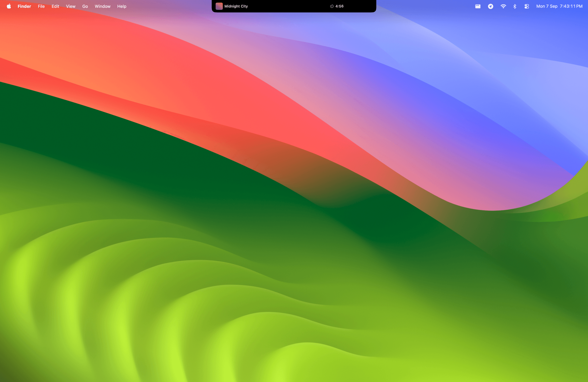Open the Edit menu
Viewport: 588px width, 382px height.
[x=55, y=6]
